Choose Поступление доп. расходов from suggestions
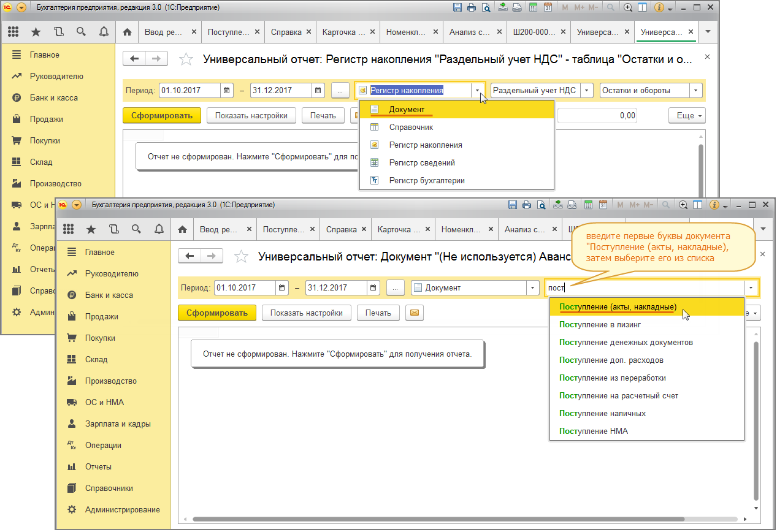The width and height of the screenshot is (777, 532). click(647, 360)
